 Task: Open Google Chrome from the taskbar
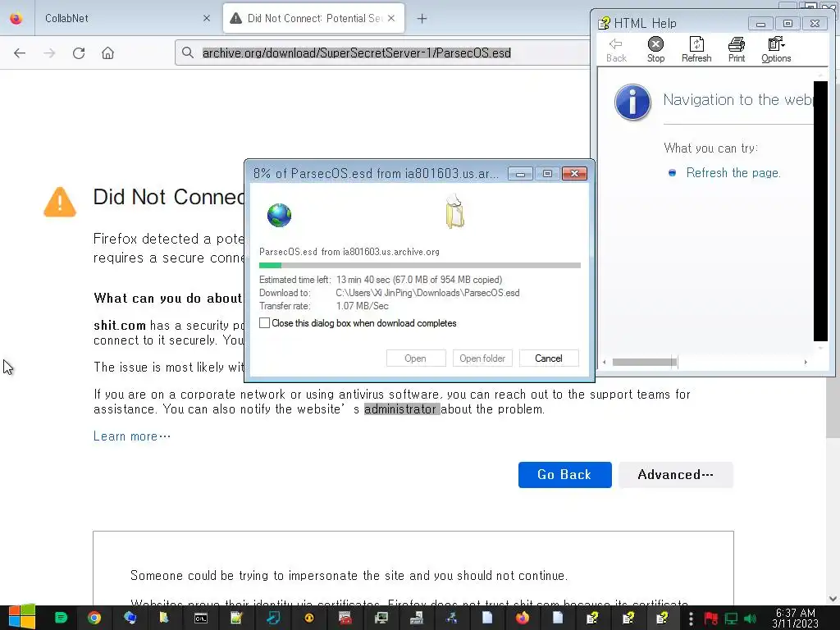94,619
